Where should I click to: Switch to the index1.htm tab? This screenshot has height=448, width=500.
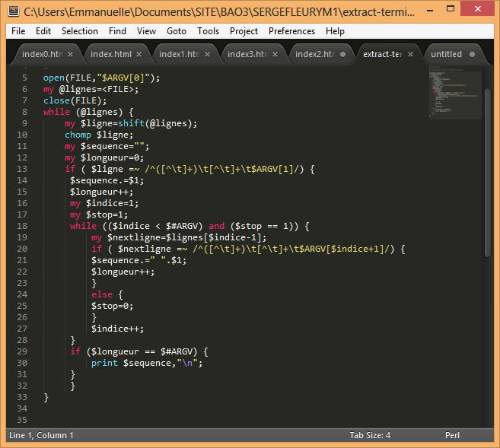pyautogui.click(x=179, y=54)
